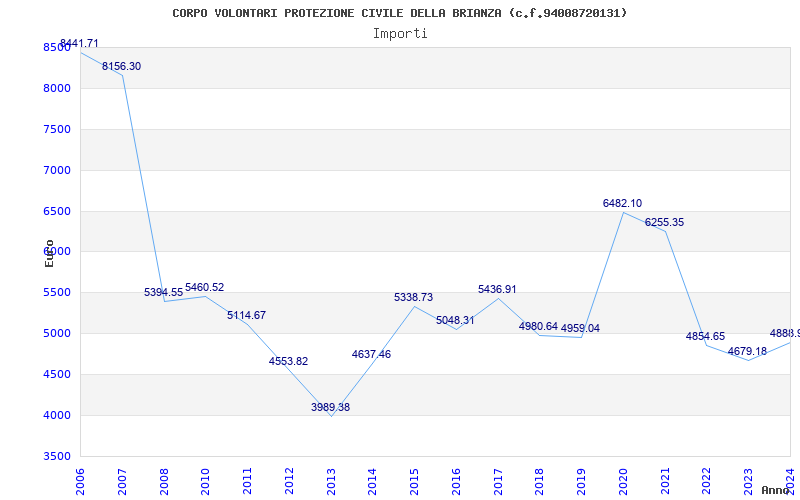Click the data label 5394.55

[163, 292]
